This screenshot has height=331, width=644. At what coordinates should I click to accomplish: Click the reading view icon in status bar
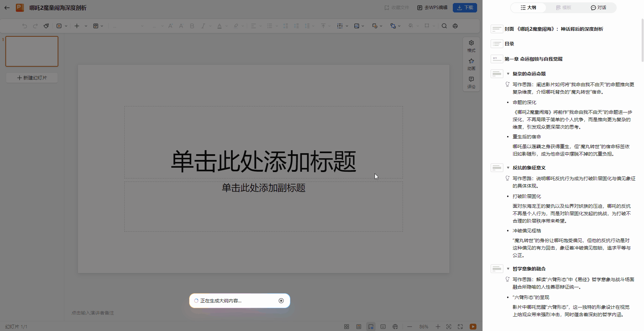[x=359, y=327]
